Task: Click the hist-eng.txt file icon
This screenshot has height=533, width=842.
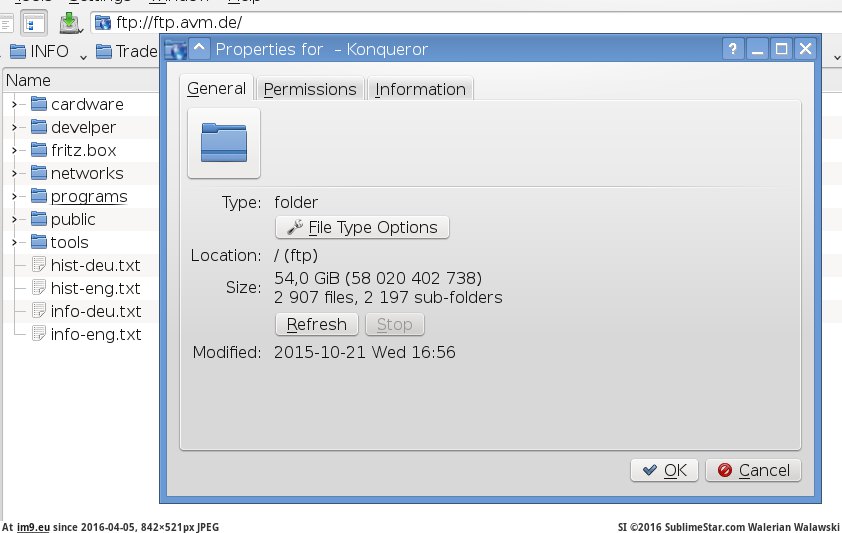Action: (39, 288)
